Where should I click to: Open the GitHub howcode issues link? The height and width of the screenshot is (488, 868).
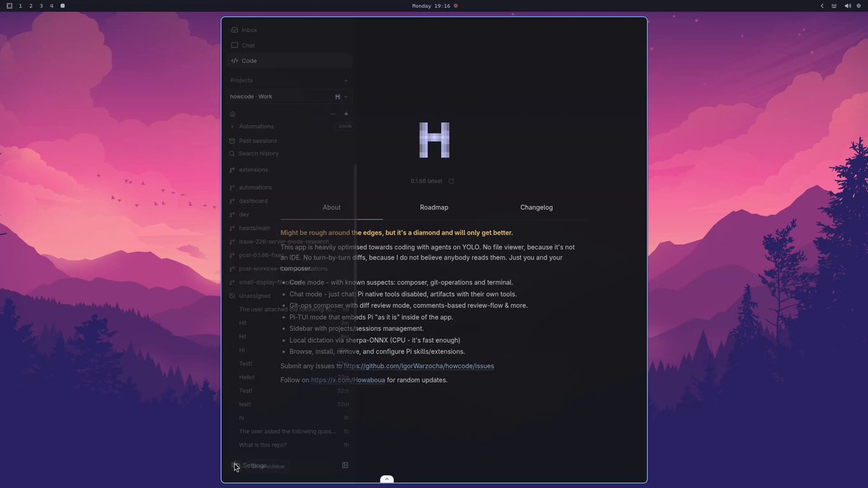pyautogui.click(x=419, y=366)
